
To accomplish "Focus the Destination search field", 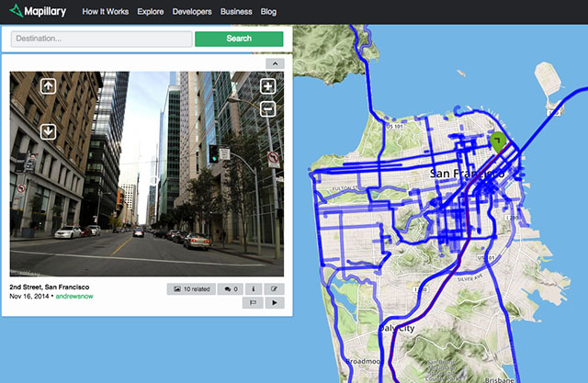I will (x=101, y=39).
